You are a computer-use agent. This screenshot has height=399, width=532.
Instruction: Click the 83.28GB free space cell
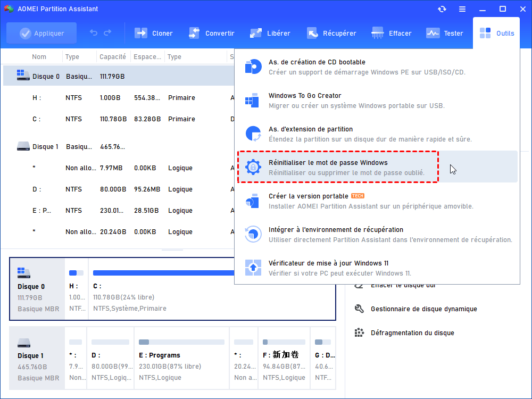(x=147, y=119)
